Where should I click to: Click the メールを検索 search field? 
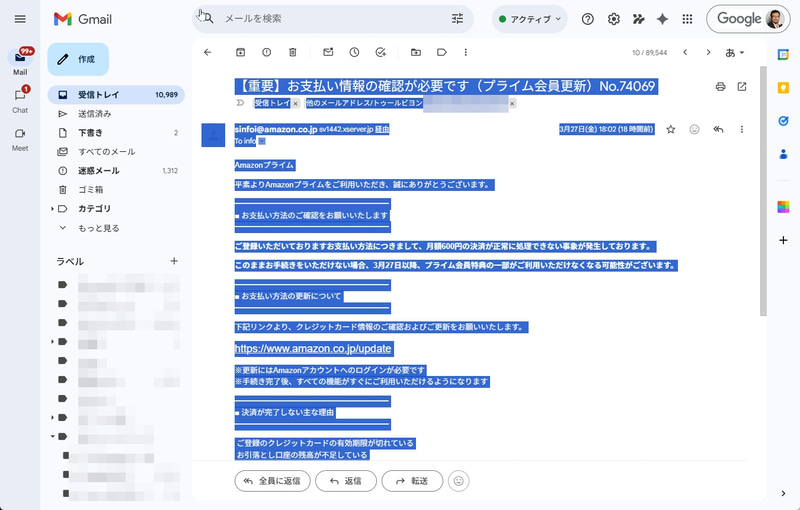332,19
